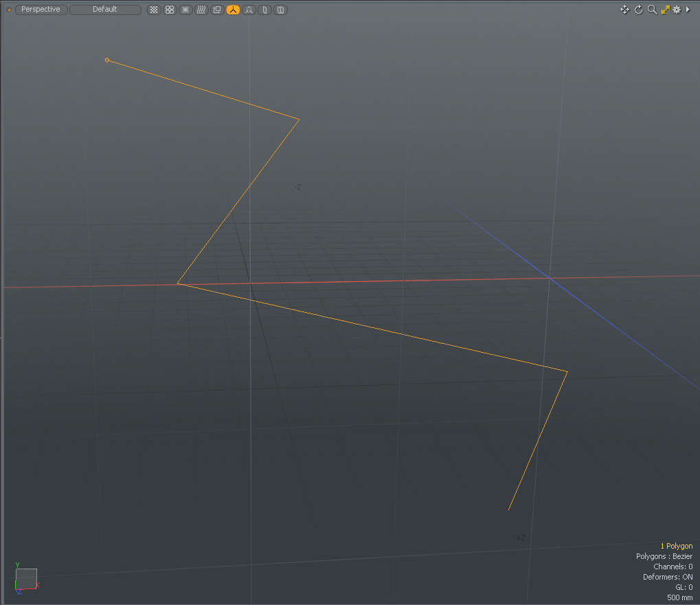This screenshot has height=605, width=700.
Task: Toggle the highlighted orange axis icon
Action: pos(233,10)
